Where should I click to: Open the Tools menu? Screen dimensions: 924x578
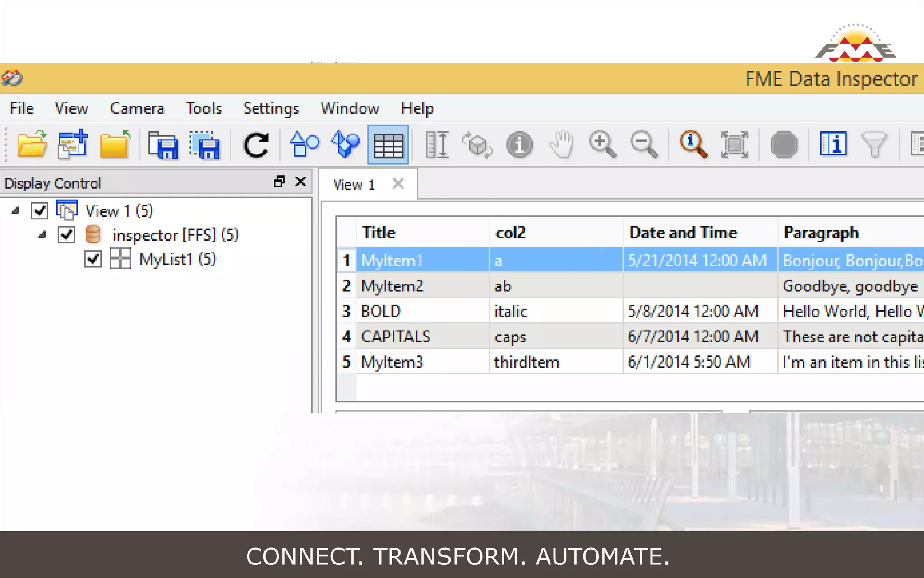[x=204, y=108]
